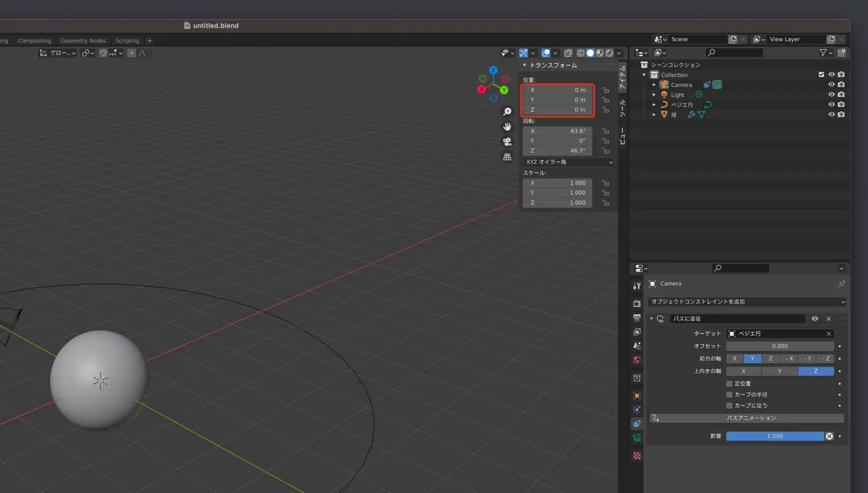
Task: Clear the ベジエ円 target field
Action: point(829,334)
